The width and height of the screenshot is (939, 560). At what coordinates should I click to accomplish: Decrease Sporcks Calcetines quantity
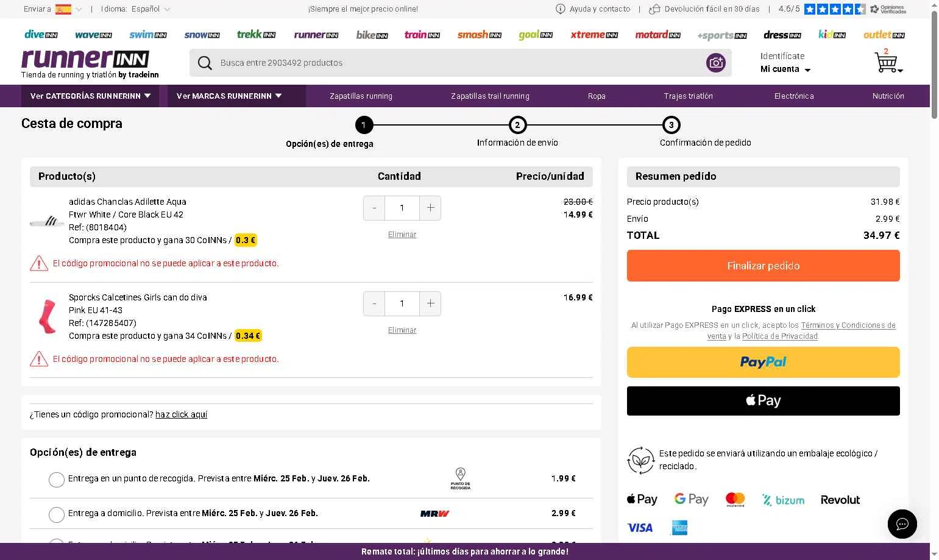(374, 303)
